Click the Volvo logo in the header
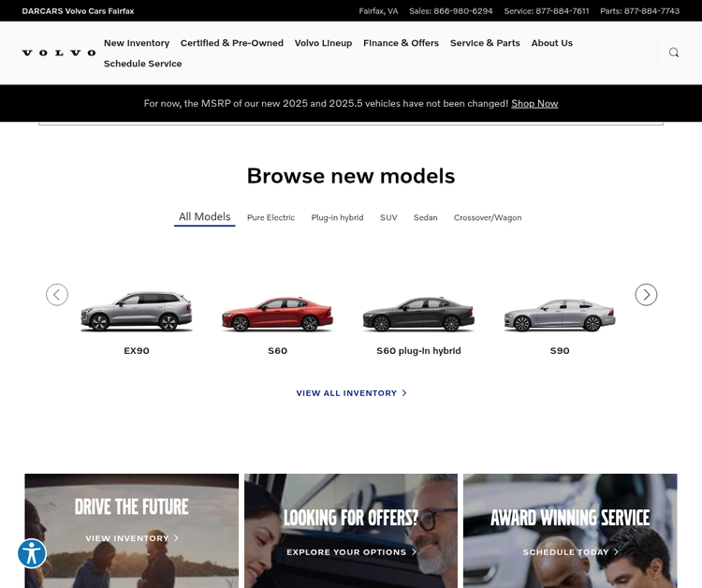This screenshot has height=588, width=702. [x=59, y=52]
